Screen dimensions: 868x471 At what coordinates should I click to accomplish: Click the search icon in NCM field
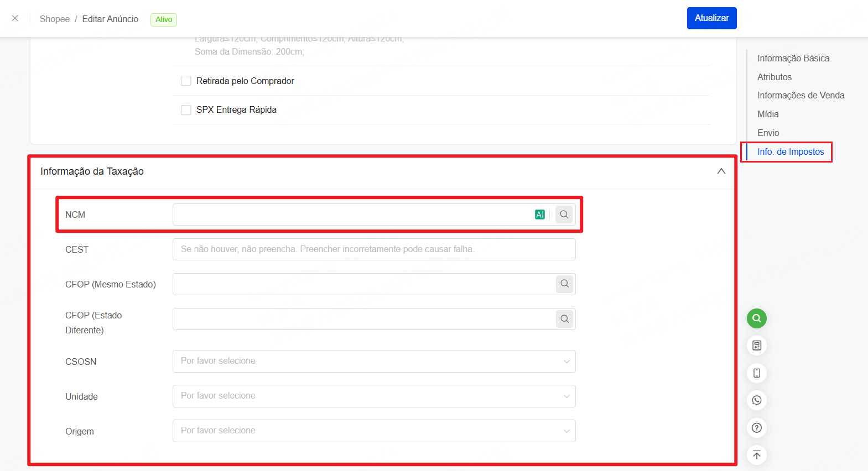pyautogui.click(x=564, y=214)
